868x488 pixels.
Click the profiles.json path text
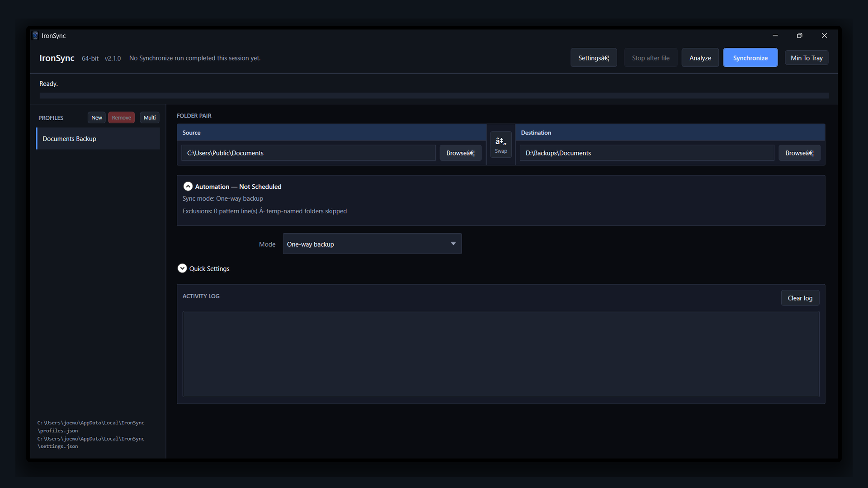[x=91, y=427]
